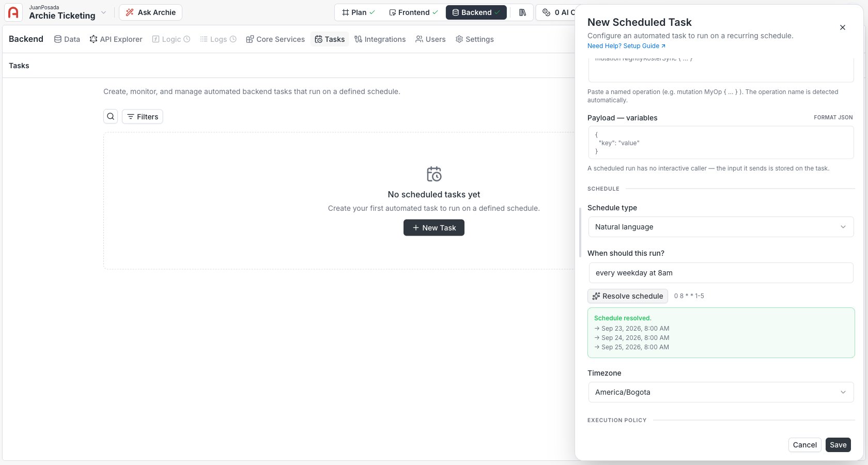Open the Schedule type dropdown

click(x=721, y=227)
